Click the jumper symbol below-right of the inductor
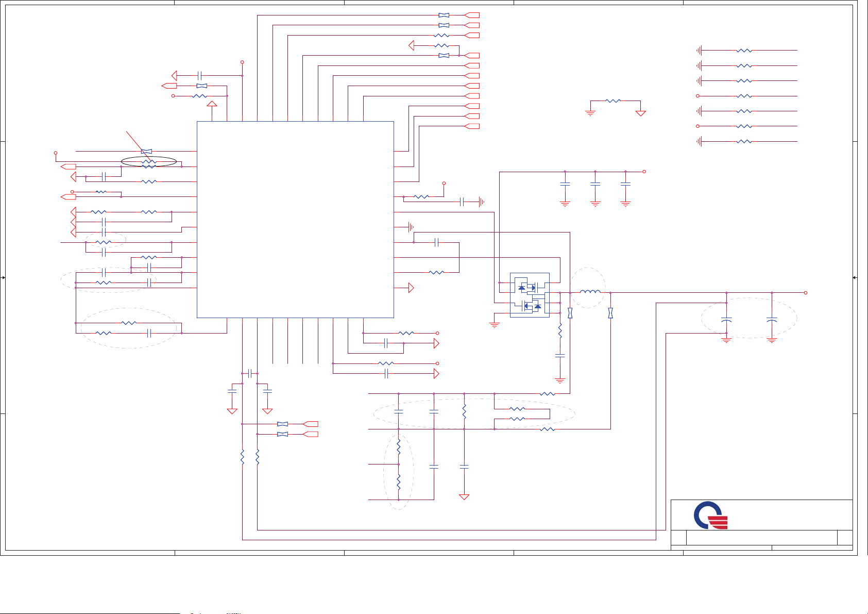The height and width of the screenshot is (614, 868). click(610, 313)
